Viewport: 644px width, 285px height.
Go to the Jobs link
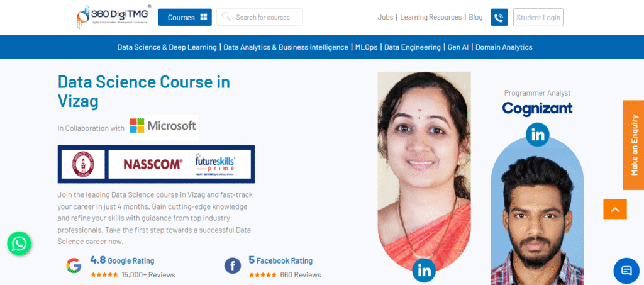[x=386, y=17]
